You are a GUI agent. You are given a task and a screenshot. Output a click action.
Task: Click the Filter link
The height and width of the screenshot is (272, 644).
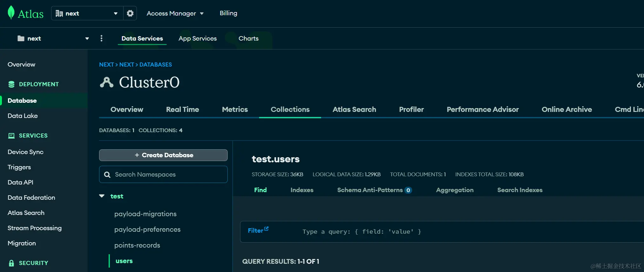click(x=255, y=230)
